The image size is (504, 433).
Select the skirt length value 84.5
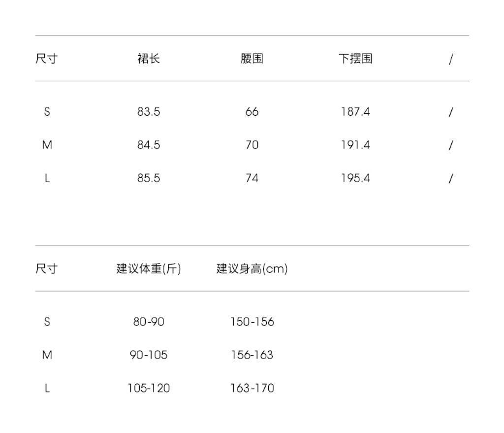149,145
